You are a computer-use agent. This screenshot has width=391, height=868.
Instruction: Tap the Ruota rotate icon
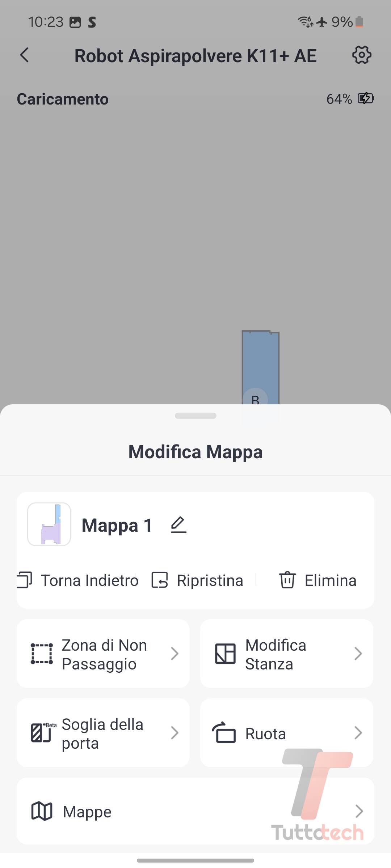[224, 733]
